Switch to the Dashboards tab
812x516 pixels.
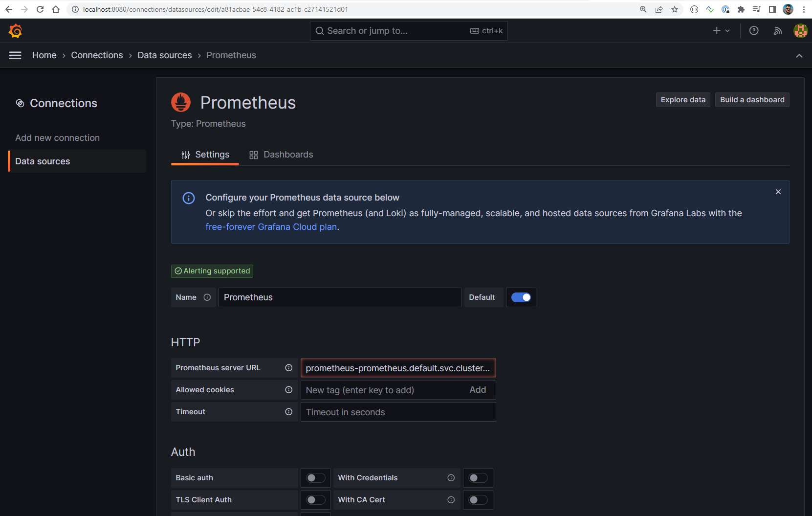[281, 155]
